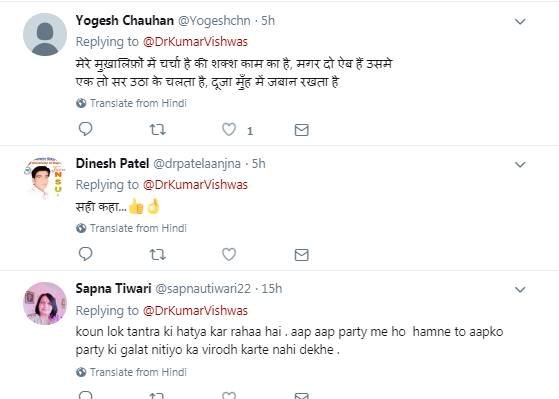This screenshot has height=399, width=559.
Task: Reply to Yogesh Chauhan's tweet
Action: pyautogui.click(x=86, y=129)
